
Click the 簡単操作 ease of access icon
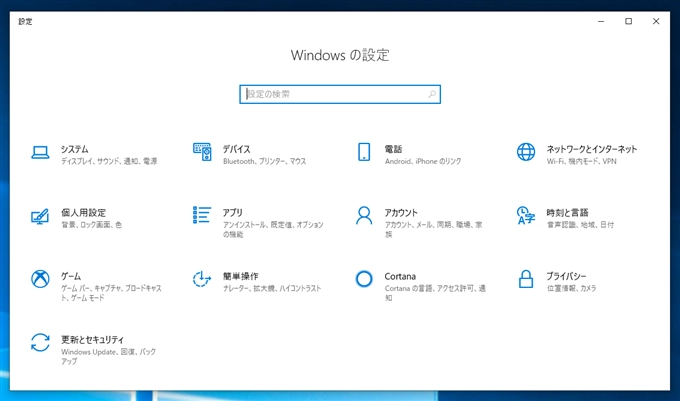point(202,279)
